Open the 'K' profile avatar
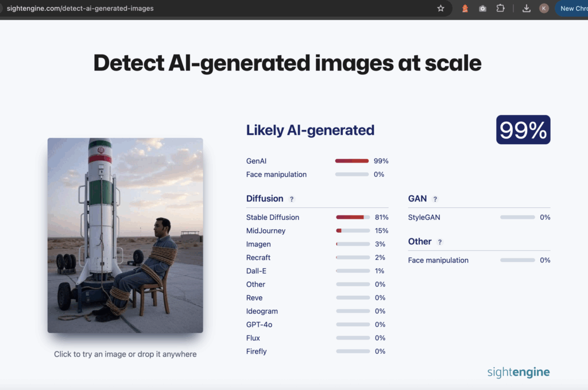Screen dimensions: 588x390 click(544, 8)
